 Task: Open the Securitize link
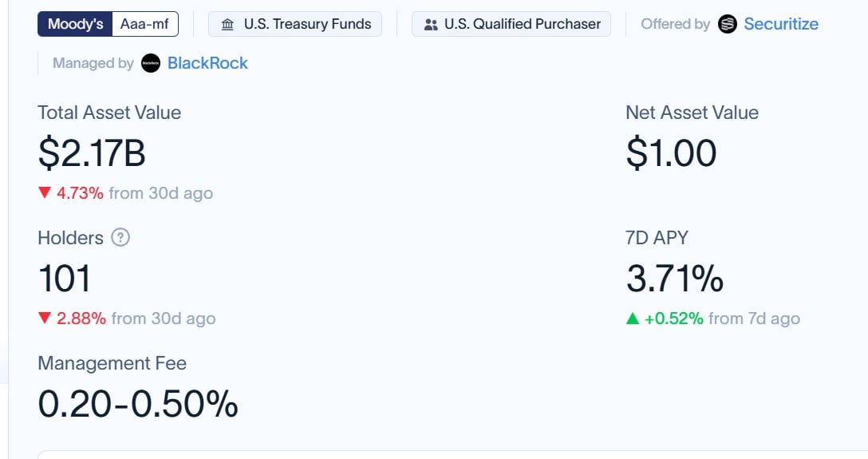coord(781,24)
